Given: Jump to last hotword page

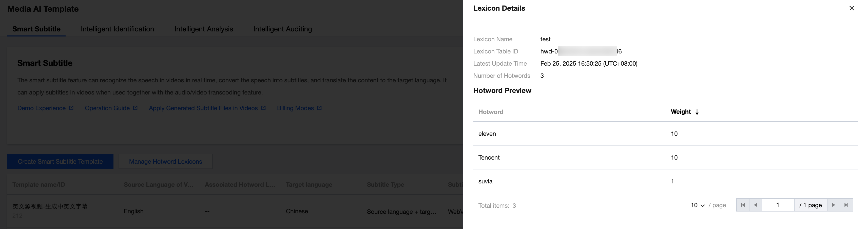Looking at the screenshot, I should 846,205.
